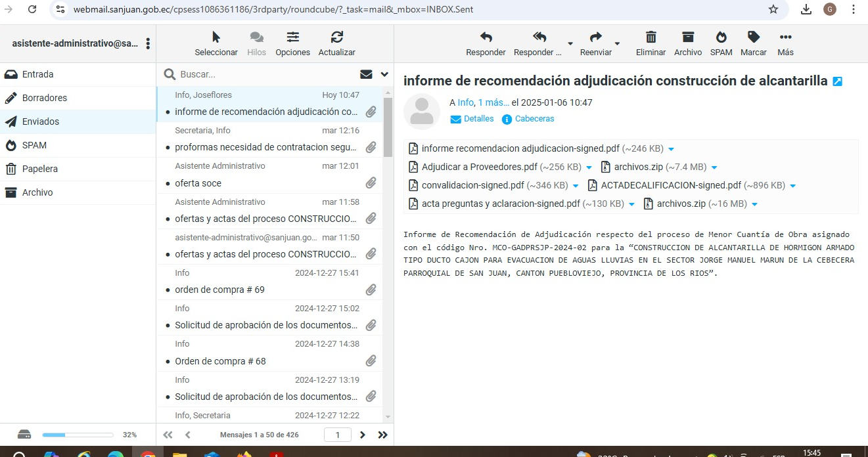Screen dimensions: 868x457
Task: Click the Cabeceras link
Action: click(534, 119)
